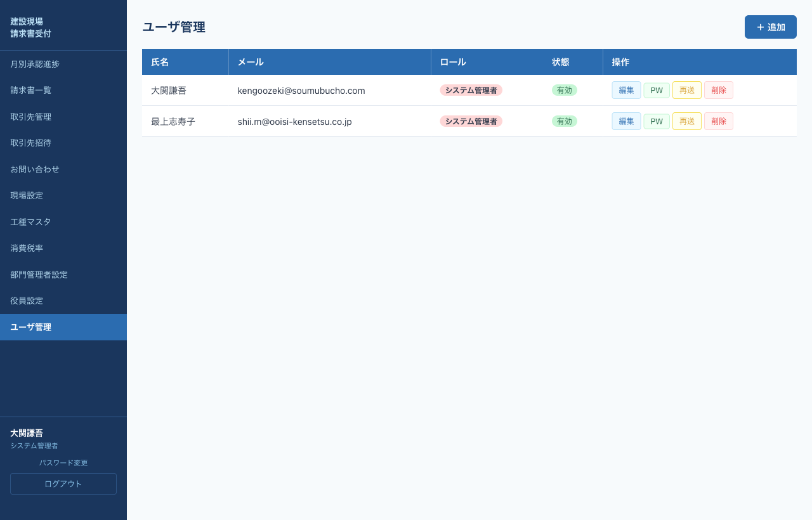812x520 pixels.
Task: Click PW button for 大関謙吾
Action: click(657, 91)
